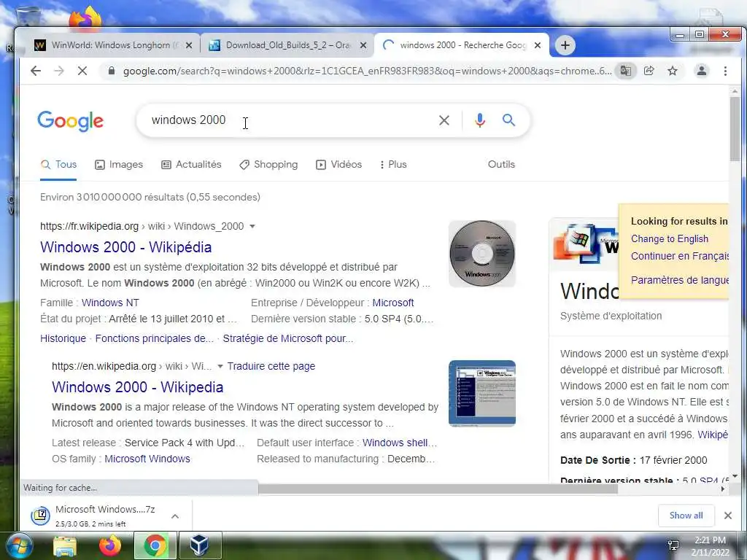Viewport: 747px width, 560px height.
Task: Share this page icon in address bar
Action: coord(649,71)
